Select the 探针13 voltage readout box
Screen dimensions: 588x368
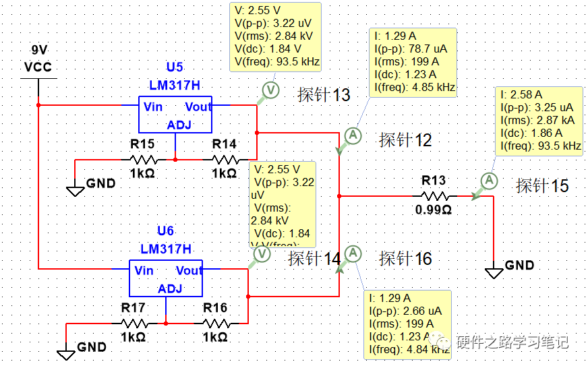274,36
